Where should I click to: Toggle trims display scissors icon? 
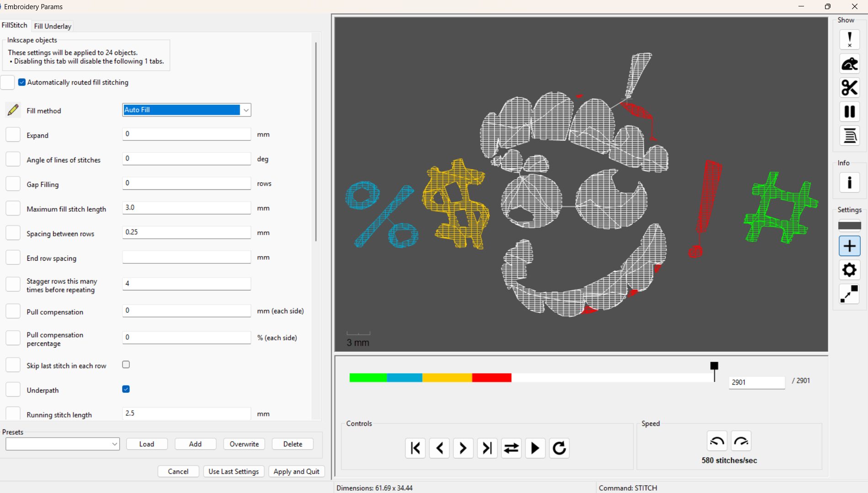click(x=849, y=88)
